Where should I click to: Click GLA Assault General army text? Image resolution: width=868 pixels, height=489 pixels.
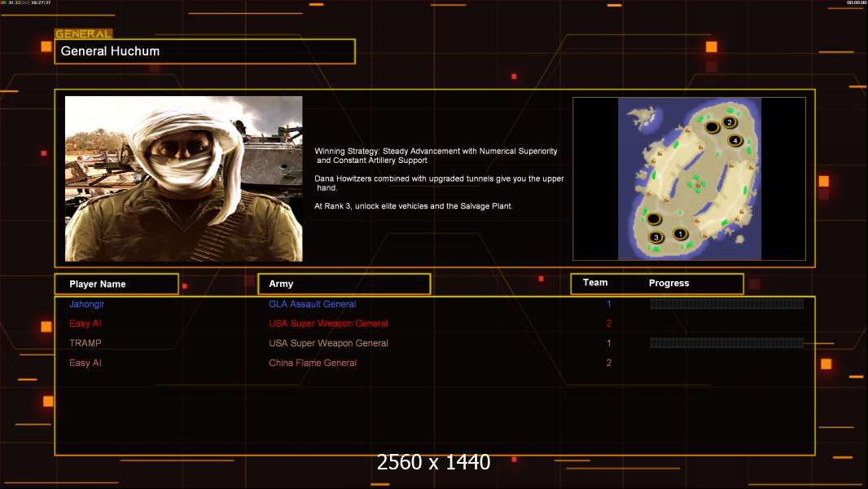pyautogui.click(x=312, y=304)
